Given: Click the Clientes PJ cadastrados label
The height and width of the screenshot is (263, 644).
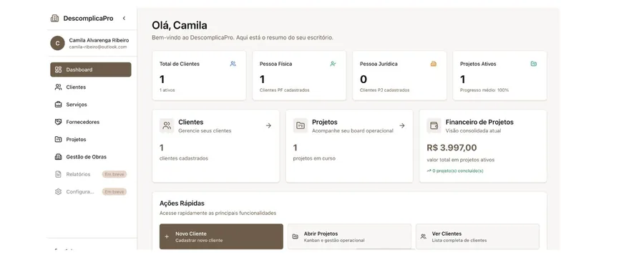Looking at the screenshot, I should tap(385, 90).
